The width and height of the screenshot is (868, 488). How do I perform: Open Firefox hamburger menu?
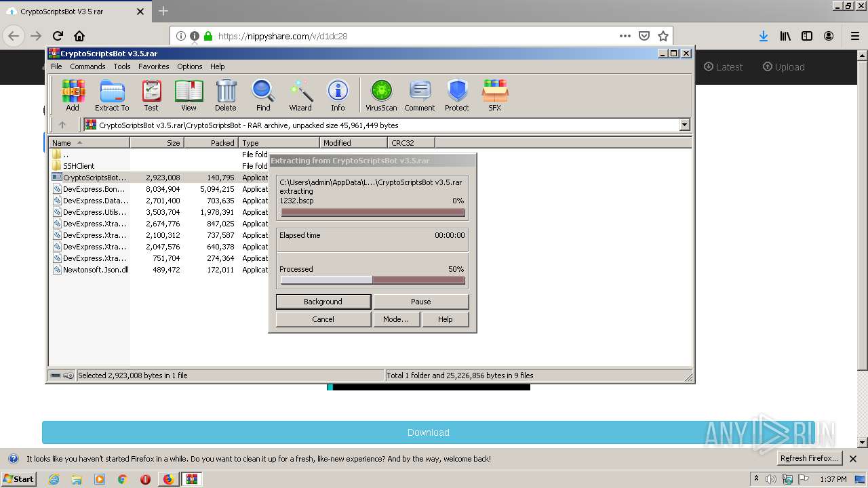(x=855, y=36)
